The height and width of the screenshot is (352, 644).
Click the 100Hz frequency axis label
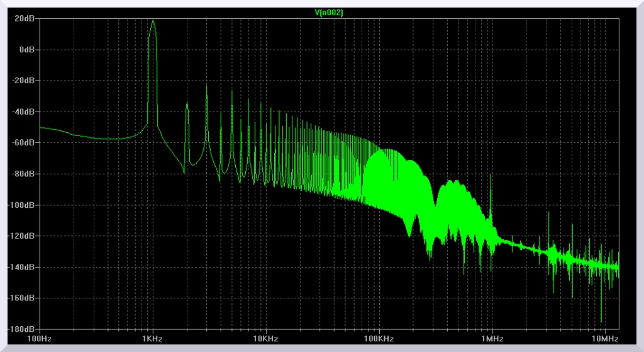click(x=40, y=339)
